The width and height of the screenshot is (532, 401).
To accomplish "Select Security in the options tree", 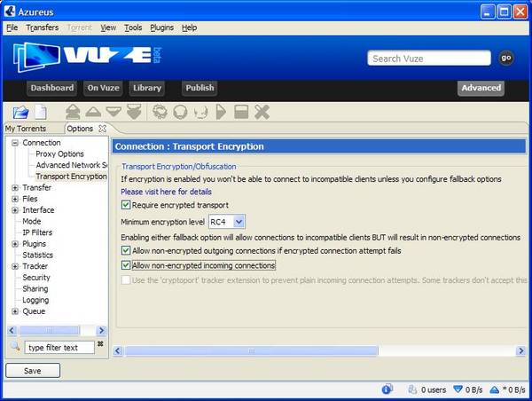I will click(36, 278).
